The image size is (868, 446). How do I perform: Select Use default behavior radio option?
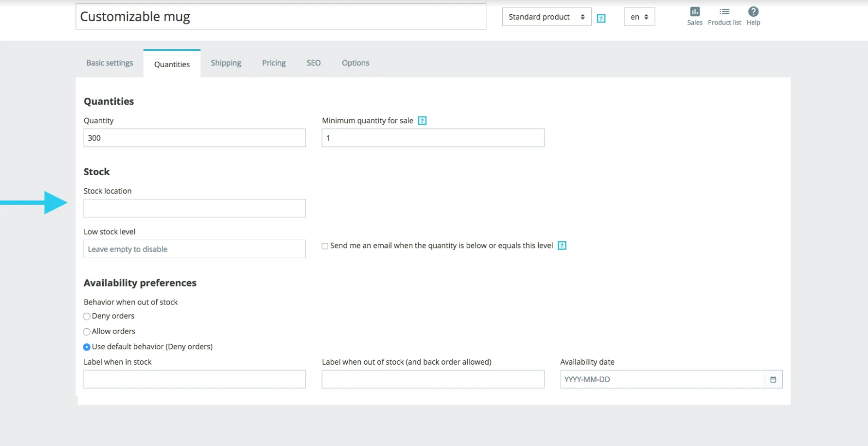pos(87,347)
